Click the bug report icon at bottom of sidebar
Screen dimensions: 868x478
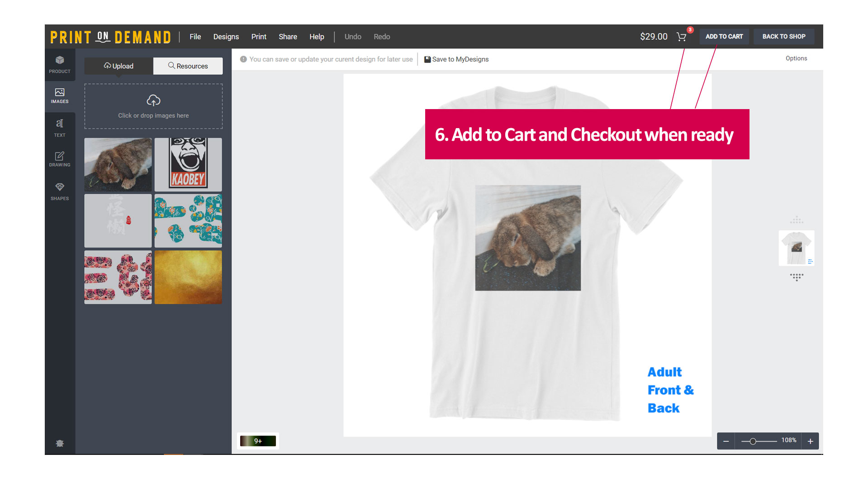60,443
